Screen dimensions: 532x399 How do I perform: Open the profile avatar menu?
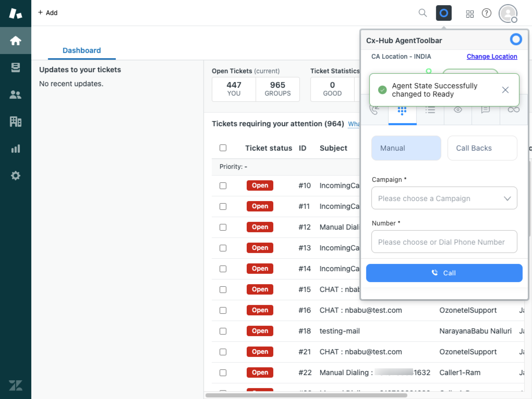pyautogui.click(x=508, y=14)
